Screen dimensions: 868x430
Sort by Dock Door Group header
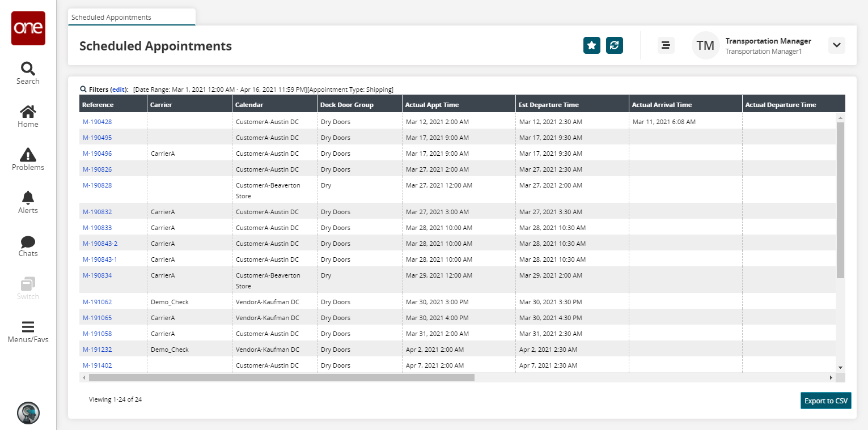360,105
